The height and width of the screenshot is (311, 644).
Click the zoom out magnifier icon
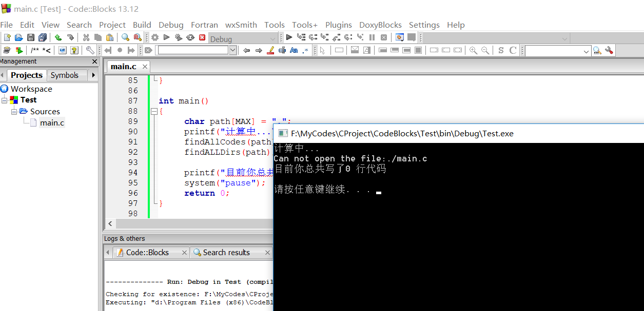tap(485, 50)
